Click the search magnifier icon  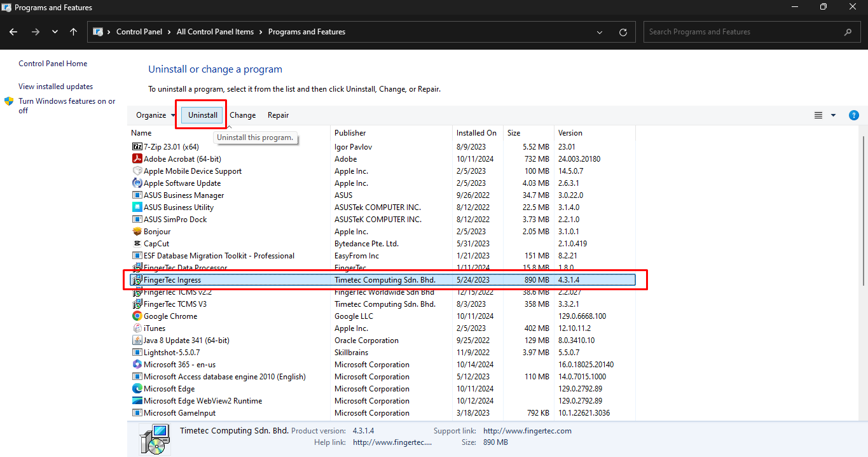(848, 32)
